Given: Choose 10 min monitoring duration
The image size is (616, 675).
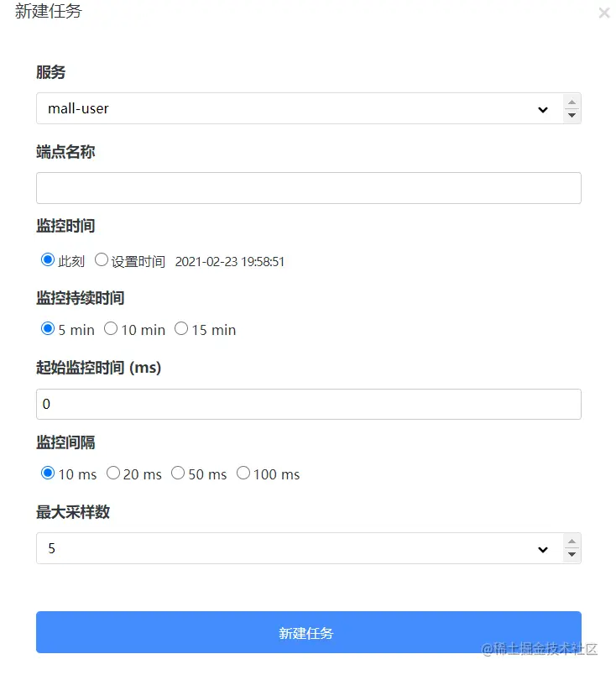Looking at the screenshot, I should (110, 328).
